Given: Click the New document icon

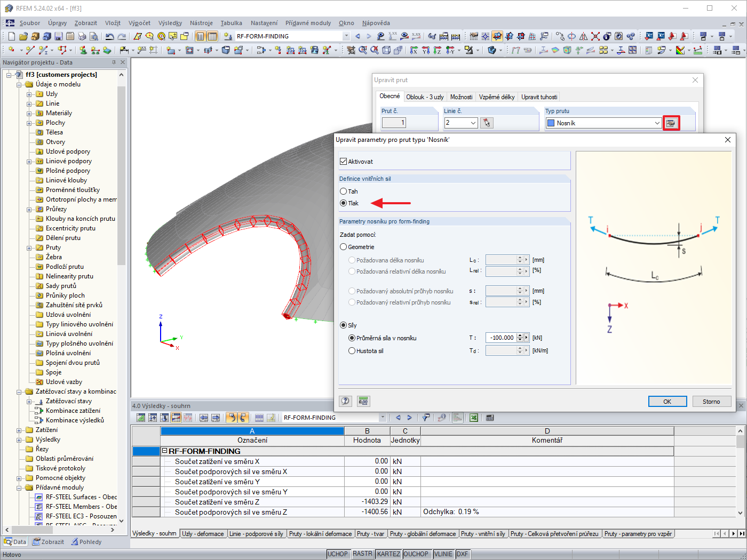Looking at the screenshot, I should pyautogui.click(x=12, y=36).
